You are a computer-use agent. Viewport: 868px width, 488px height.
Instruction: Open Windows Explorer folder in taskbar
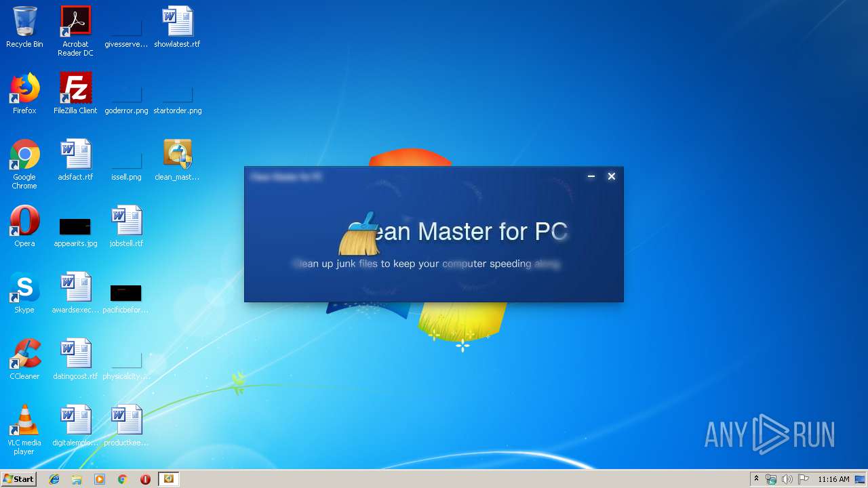[77, 479]
